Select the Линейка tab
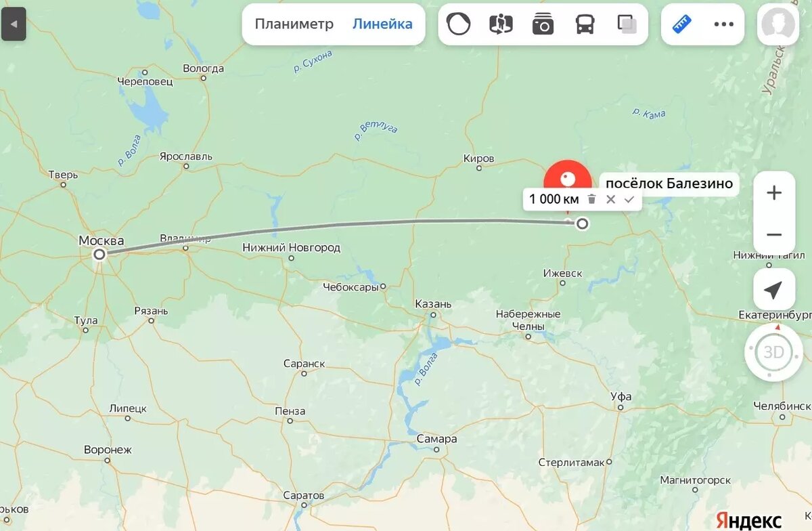The image size is (812, 531). [382, 24]
